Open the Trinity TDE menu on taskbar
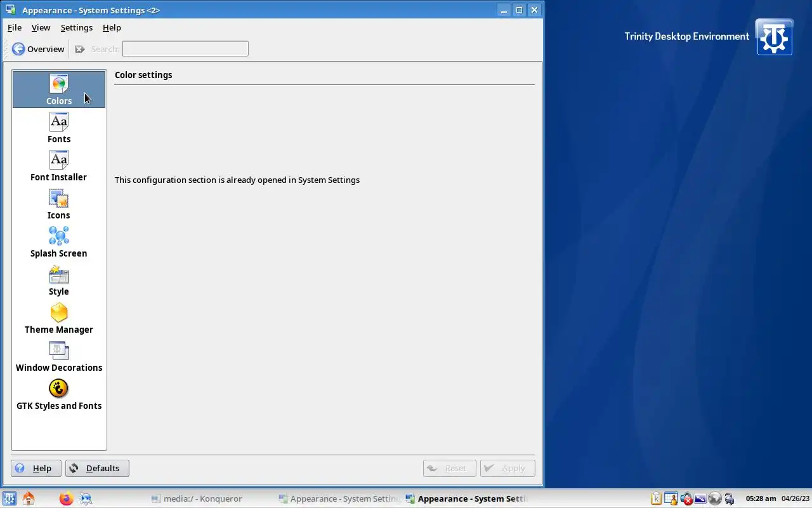Viewport: 812px width, 508px height. point(9,498)
